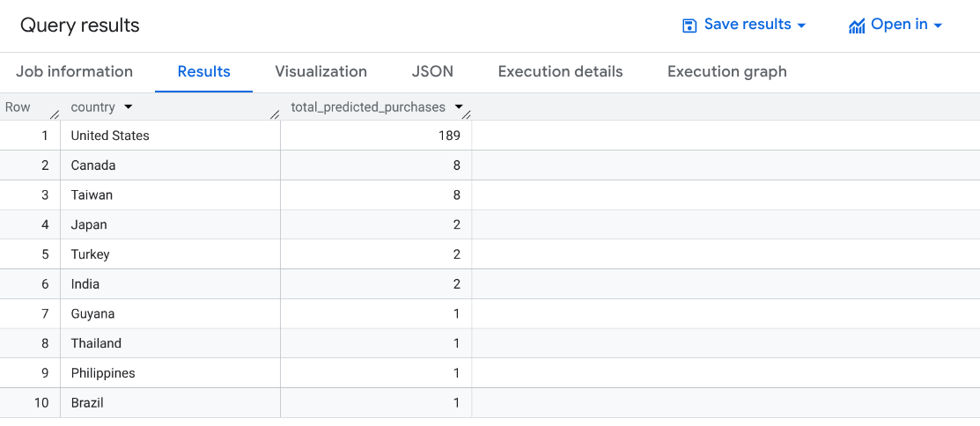Show the Execution graph tab
Screen dimensions: 980x426
coord(726,72)
